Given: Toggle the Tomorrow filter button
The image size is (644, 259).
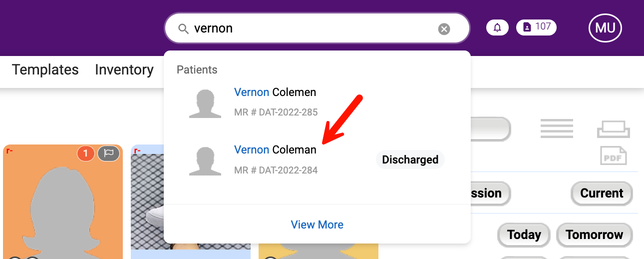Looking at the screenshot, I should pyautogui.click(x=594, y=234).
